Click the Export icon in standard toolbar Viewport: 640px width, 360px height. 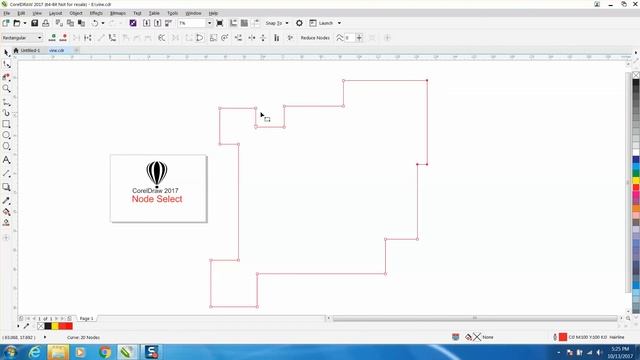click(x=158, y=23)
